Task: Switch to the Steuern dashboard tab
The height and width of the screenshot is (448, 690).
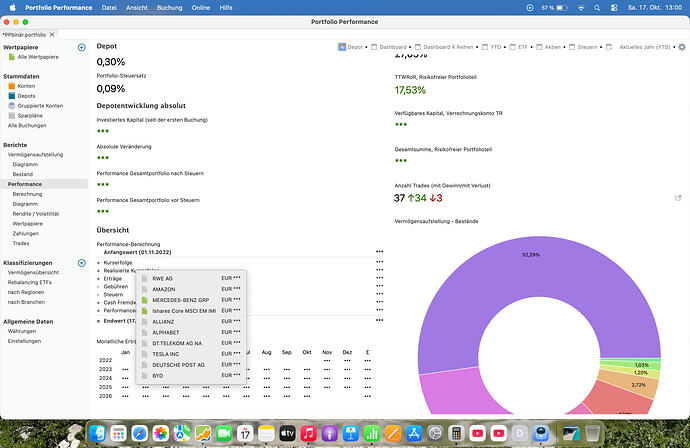Action: [587, 47]
